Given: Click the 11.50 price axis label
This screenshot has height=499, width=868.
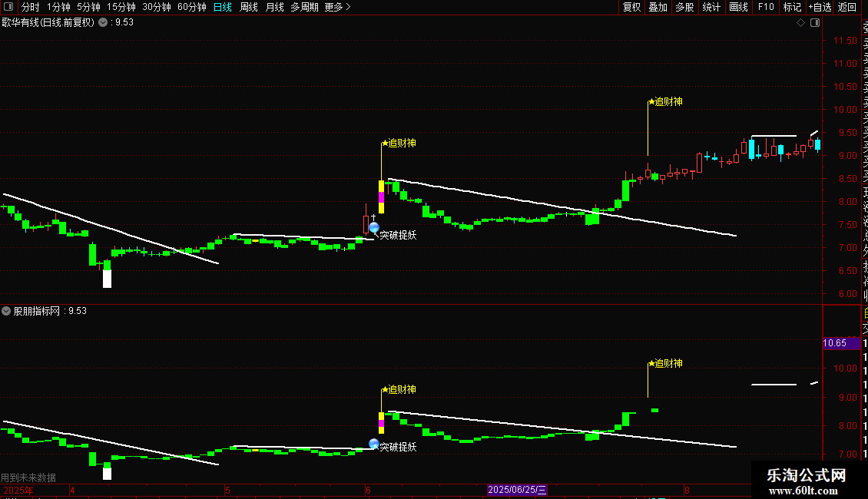Looking at the screenshot, I should (845, 41).
